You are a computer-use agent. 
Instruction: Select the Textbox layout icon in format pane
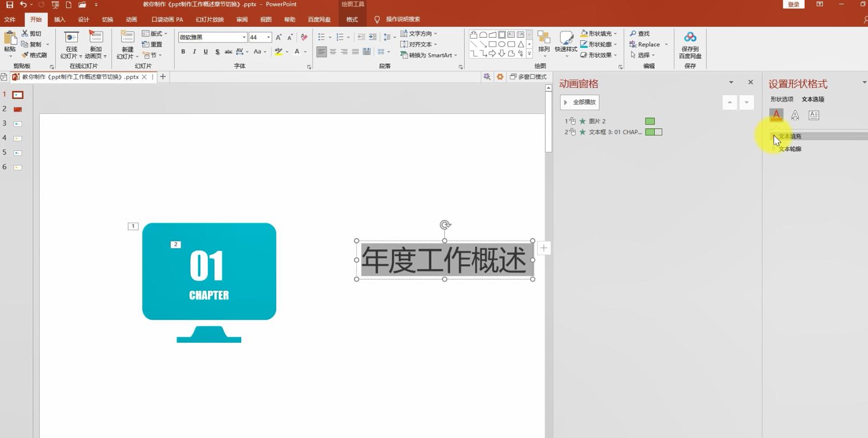814,115
